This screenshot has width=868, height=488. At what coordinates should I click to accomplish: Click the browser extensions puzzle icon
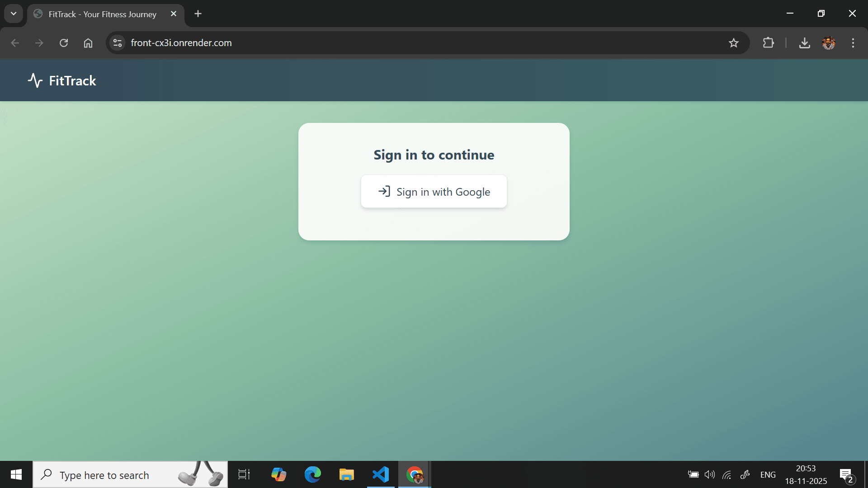tap(769, 43)
